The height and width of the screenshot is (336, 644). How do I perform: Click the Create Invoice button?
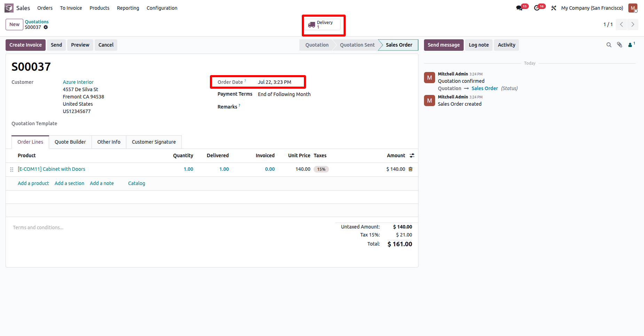click(x=25, y=45)
